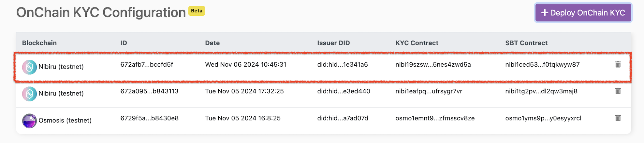This screenshot has height=143, width=644.
Task: Click ID 6729f5a...b8430e8 in Osmosis row
Action: (149, 118)
